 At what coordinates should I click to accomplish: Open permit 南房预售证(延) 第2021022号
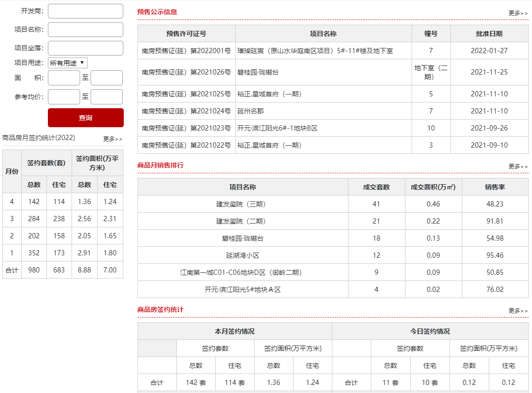click(186, 145)
